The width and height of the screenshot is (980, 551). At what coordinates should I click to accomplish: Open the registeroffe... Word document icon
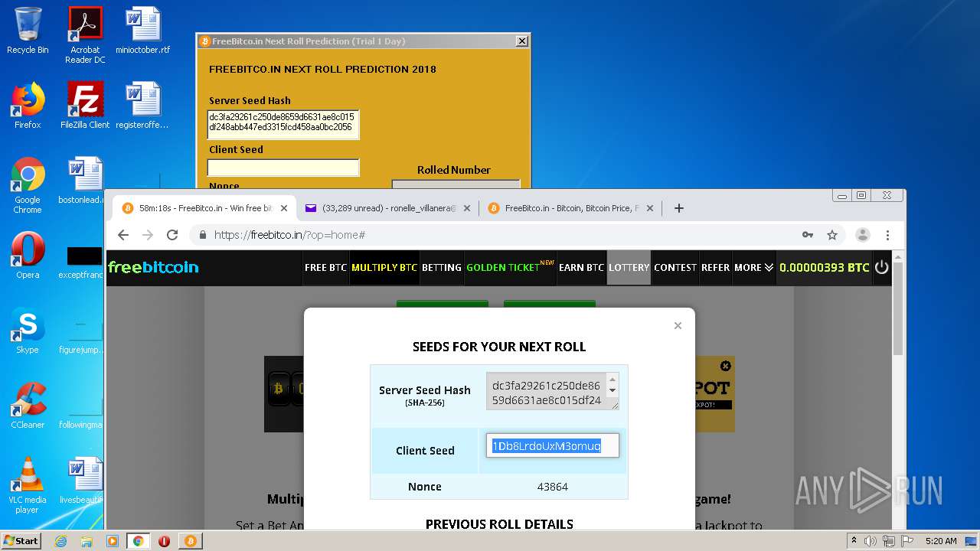click(143, 106)
